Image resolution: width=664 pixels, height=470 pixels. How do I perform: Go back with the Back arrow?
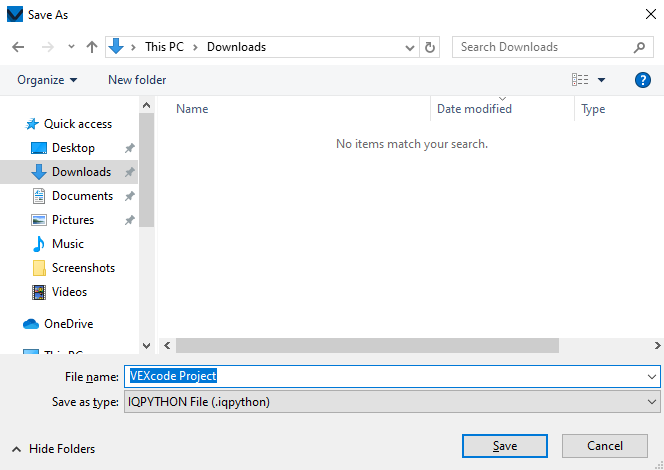18,47
